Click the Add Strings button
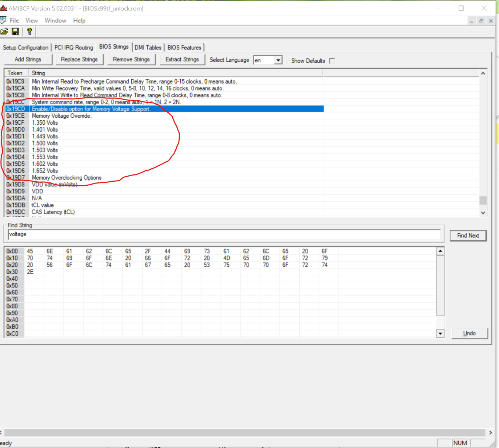Image resolution: width=499 pixels, height=448 pixels. pyautogui.click(x=28, y=60)
